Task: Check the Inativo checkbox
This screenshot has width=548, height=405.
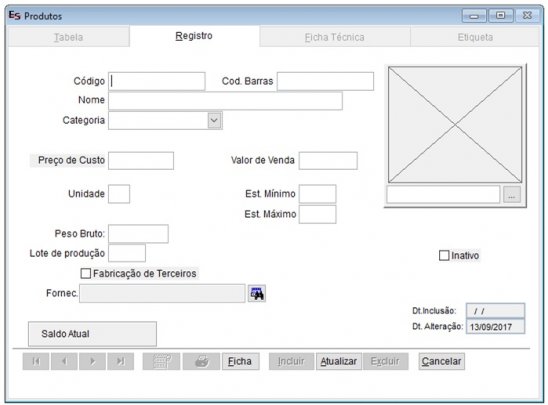Action: 444,255
